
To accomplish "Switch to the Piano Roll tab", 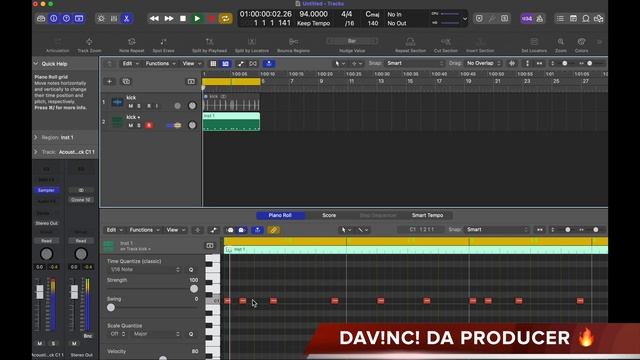I will pos(280,215).
